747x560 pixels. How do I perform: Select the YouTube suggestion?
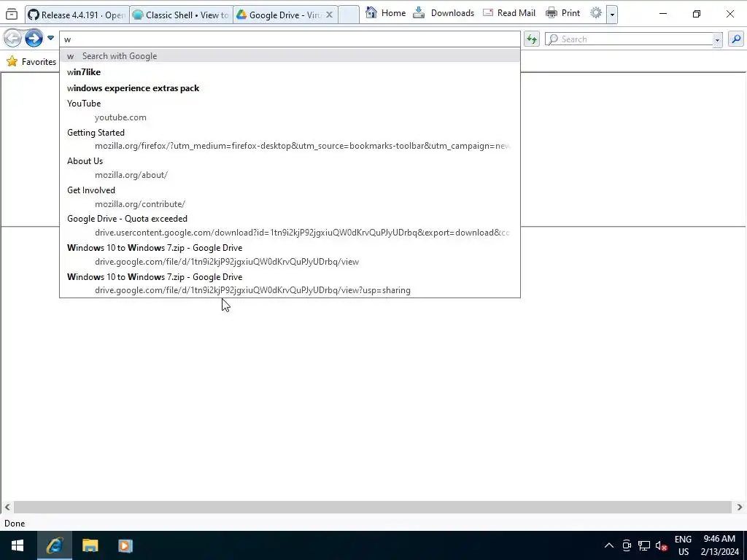click(x=290, y=110)
